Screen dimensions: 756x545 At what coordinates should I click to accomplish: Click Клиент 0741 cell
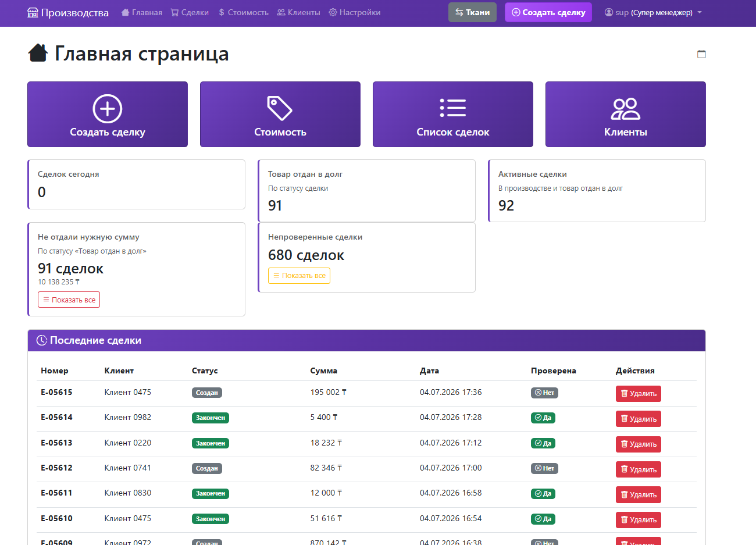(128, 468)
